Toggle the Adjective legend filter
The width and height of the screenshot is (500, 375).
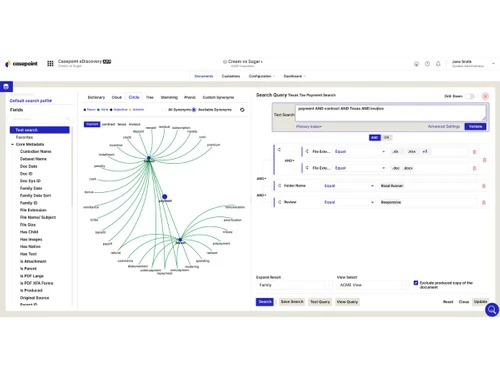pos(119,110)
